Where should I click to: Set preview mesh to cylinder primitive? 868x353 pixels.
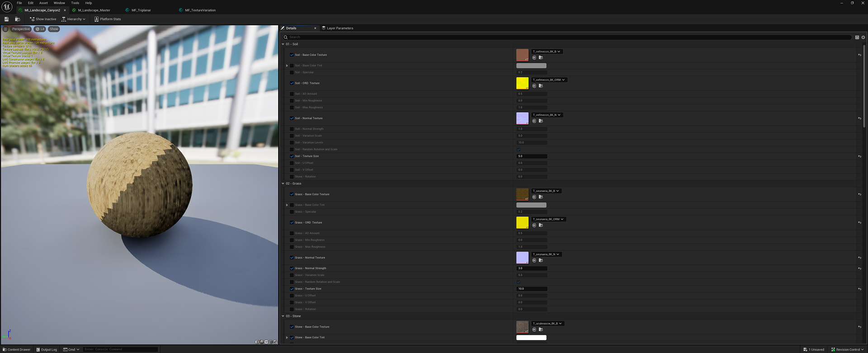(x=257, y=342)
